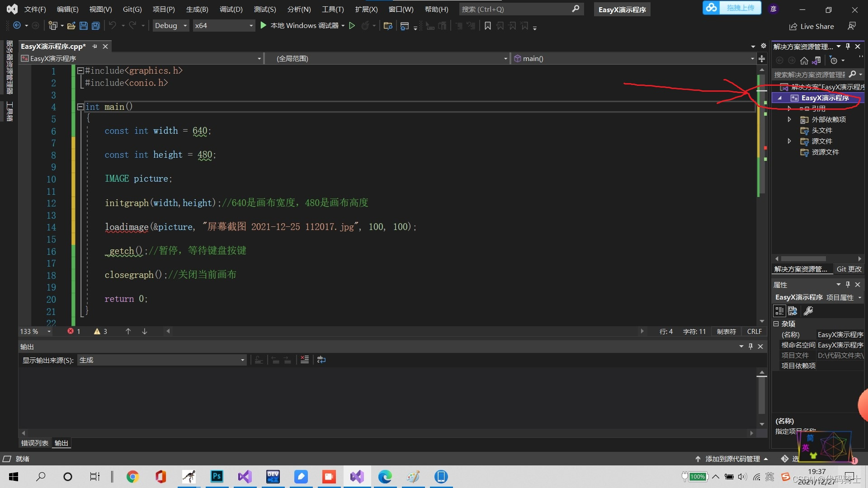Click Clear All in output toolbar

[x=305, y=360]
